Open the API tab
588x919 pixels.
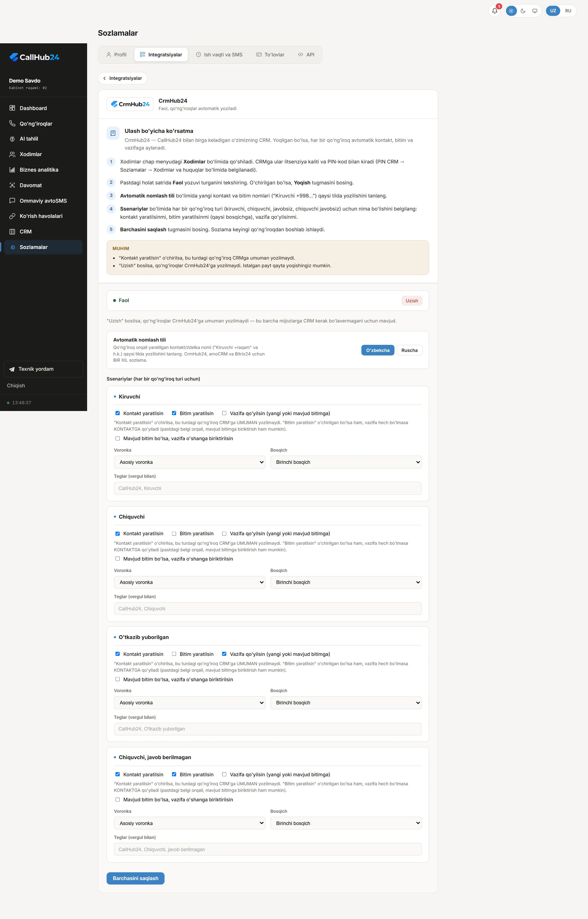click(306, 55)
